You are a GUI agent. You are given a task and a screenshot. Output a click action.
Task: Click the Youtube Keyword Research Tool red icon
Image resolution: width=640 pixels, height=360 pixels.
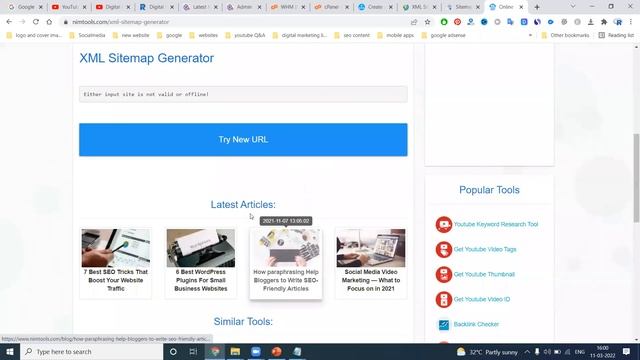444,224
